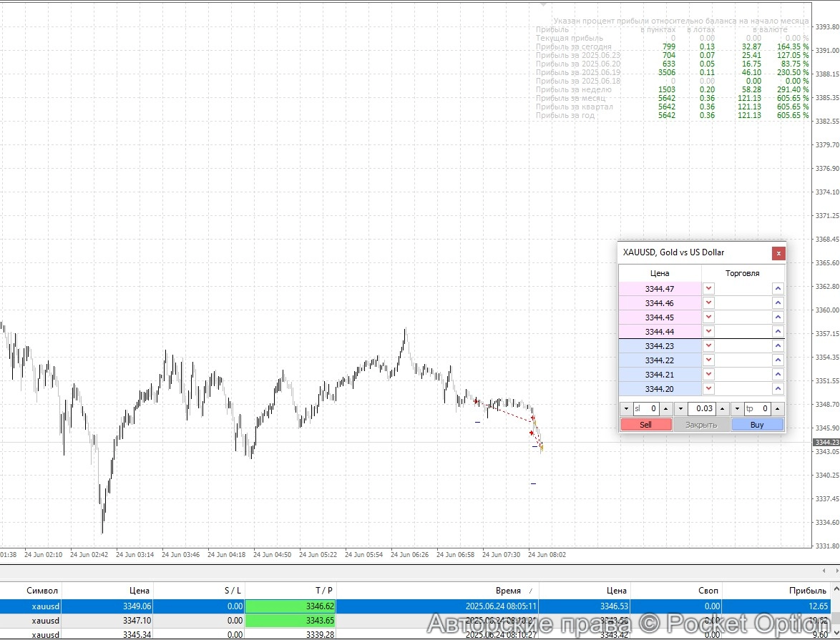Click the blue buy arrow at price 3344.21
The width and height of the screenshot is (840, 640).
[778, 374]
